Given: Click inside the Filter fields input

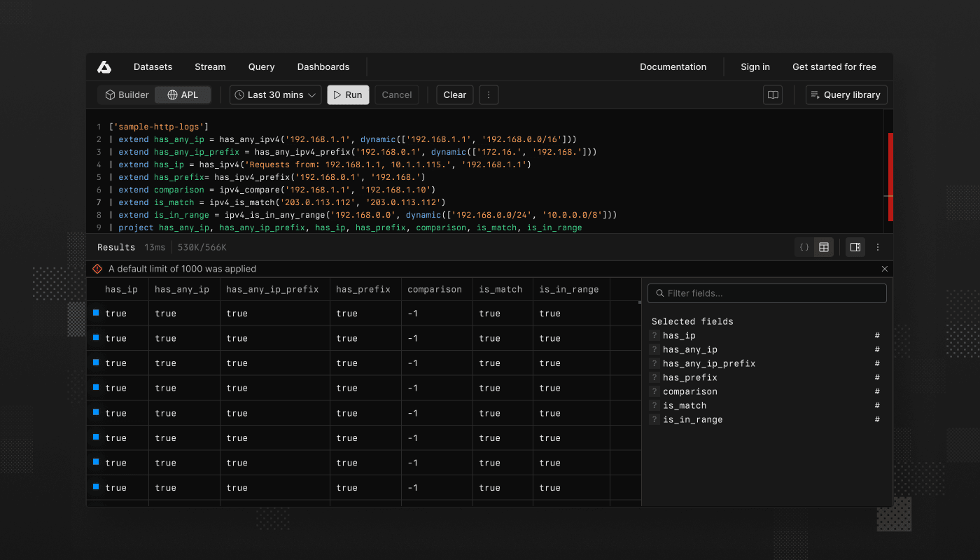Looking at the screenshot, I should (766, 293).
